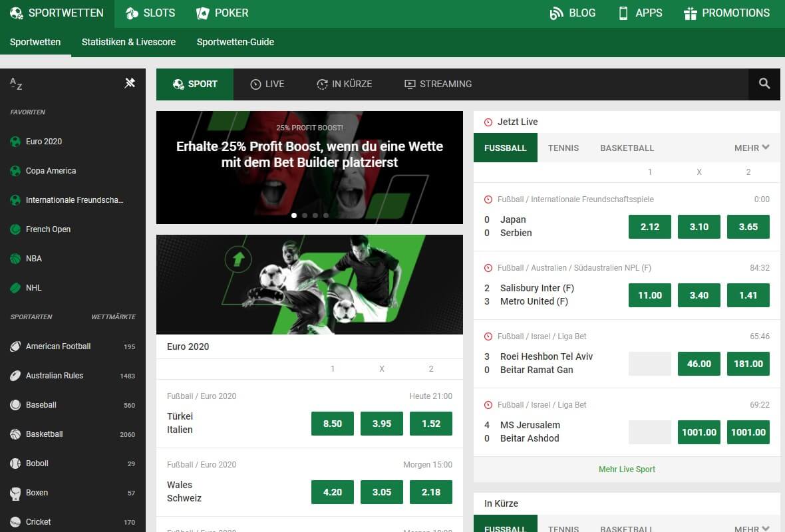Open Statistiken & Livescore menu item
785x532 pixels.
click(128, 42)
